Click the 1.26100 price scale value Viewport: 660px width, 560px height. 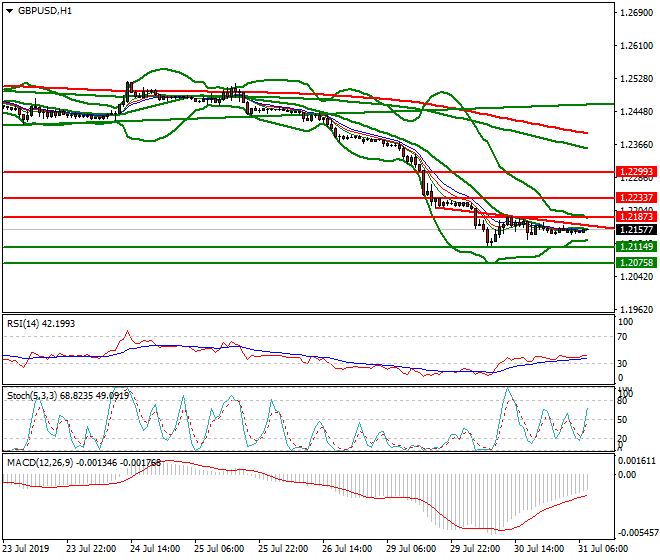coord(637,45)
